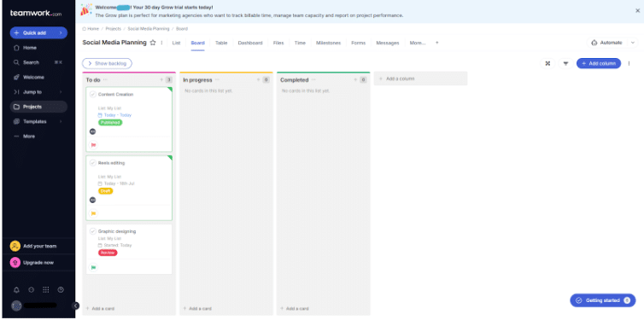Switch to the Messages tab
644x320 pixels.
pyautogui.click(x=388, y=43)
